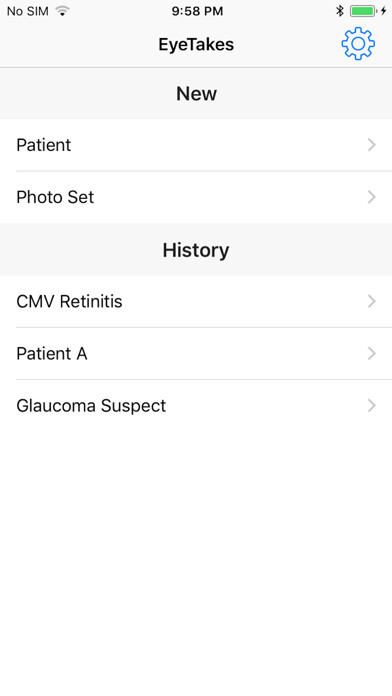Tap the chevron on Patient A row
This screenshot has width=392, height=696.
pos(372,354)
